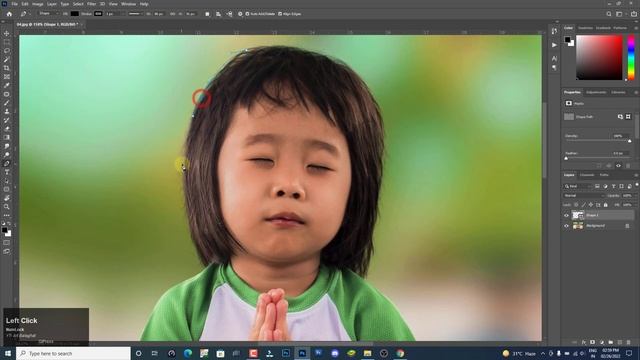Click the shape fill color swatch
This screenshot has height=360, width=640.
click(x=75, y=13)
